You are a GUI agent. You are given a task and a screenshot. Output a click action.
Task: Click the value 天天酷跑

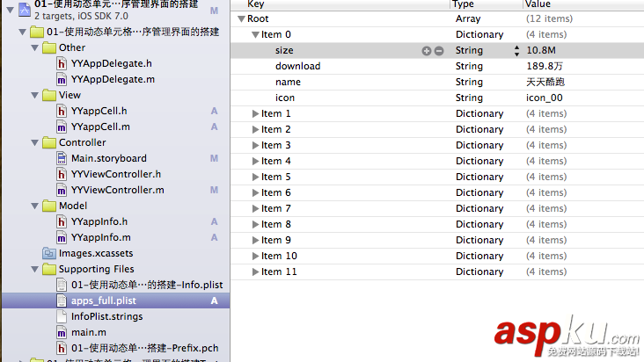point(545,82)
